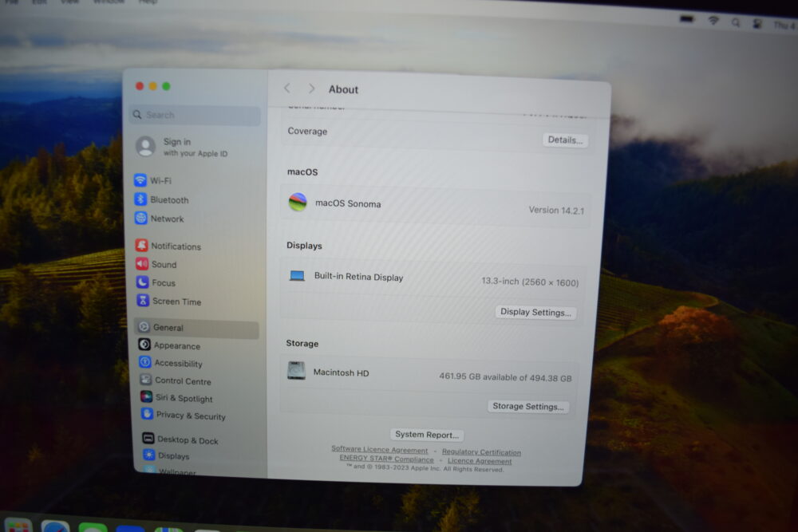Screen dimensions: 798x532
Task: Open Accessibility settings
Action: [x=171, y=363]
